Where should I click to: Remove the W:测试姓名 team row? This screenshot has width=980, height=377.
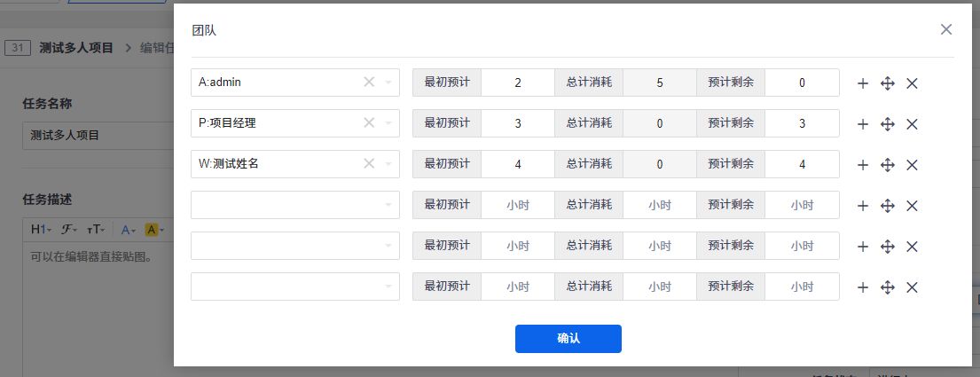(912, 165)
